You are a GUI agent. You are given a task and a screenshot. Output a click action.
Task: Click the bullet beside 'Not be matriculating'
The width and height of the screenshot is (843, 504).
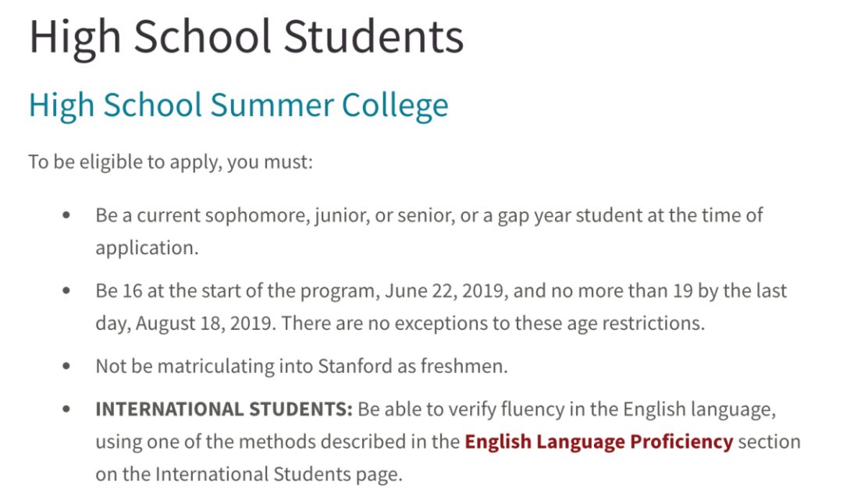pos(66,366)
